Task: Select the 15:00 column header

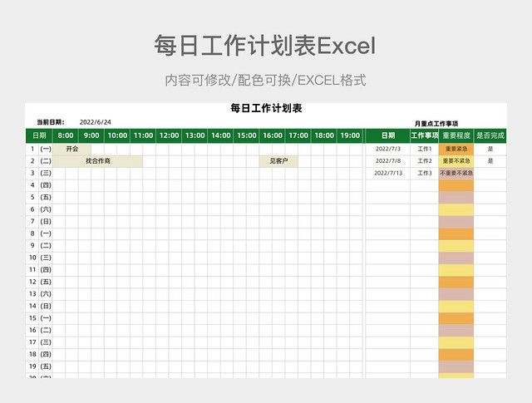Action: 247,135
